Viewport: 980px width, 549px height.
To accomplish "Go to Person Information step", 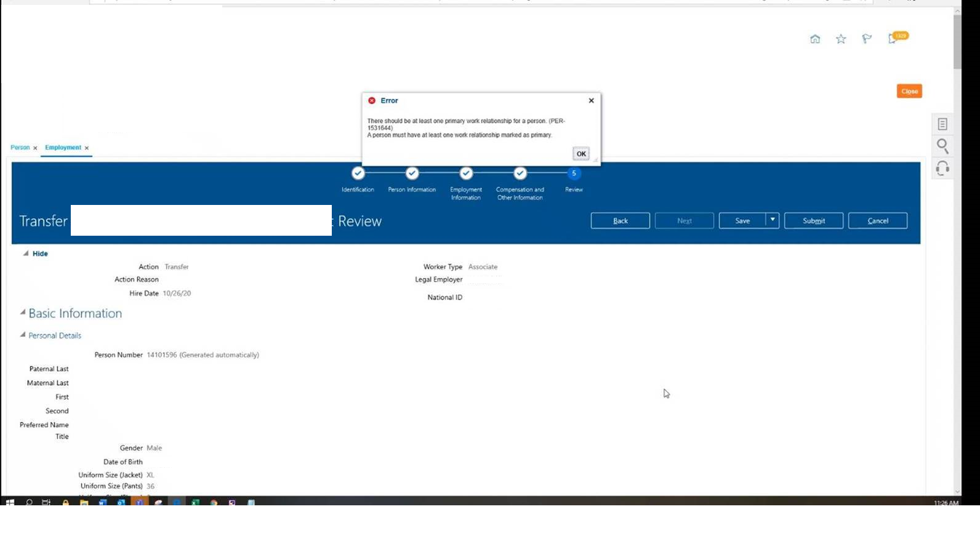I will tap(412, 174).
